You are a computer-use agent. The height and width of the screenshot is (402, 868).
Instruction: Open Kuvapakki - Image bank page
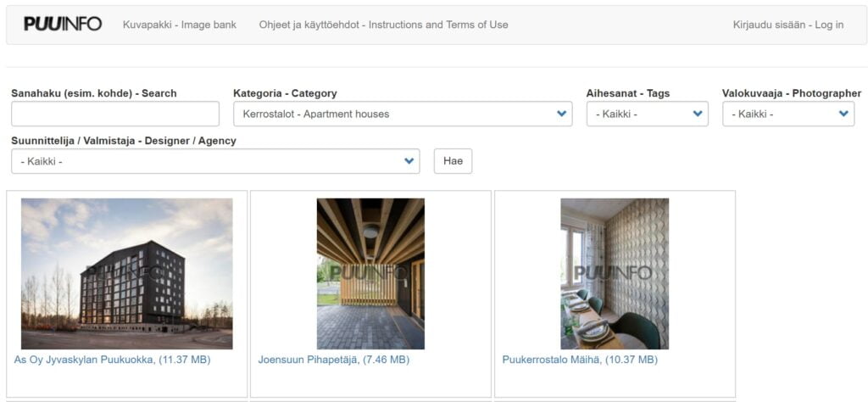[x=179, y=25]
